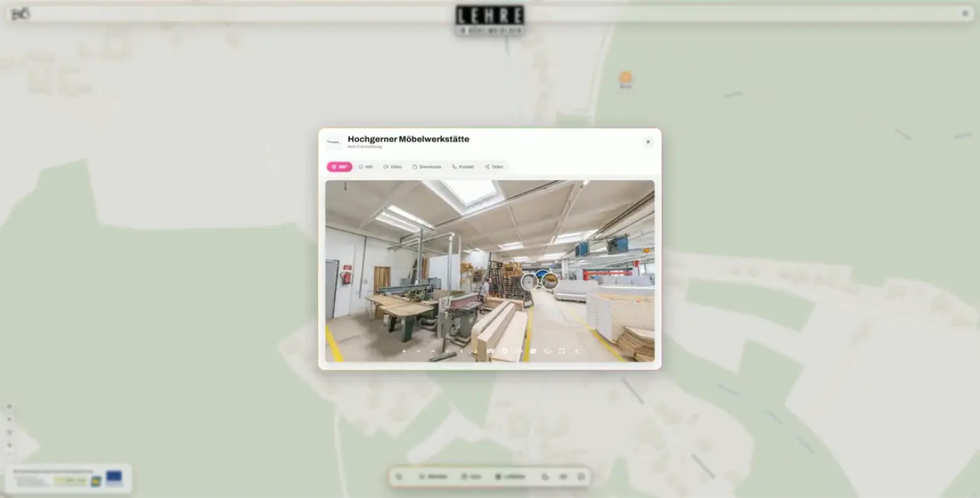Rotate panorama right with arrow icon
980x498 pixels.
(x=475, y=351)
